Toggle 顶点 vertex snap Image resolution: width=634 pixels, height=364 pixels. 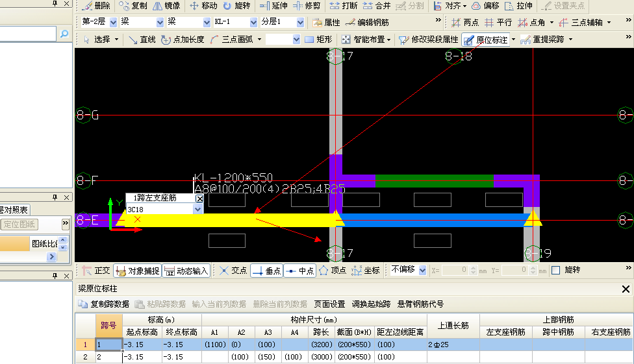click(x=333, y=271)
